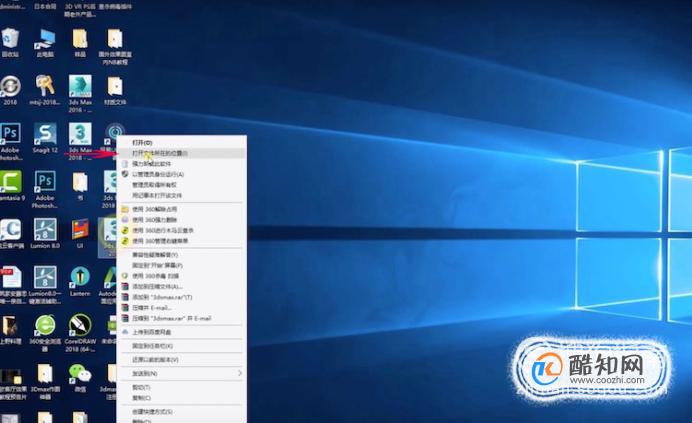Choose 上传到百度网盘 menu entry
Image resolution: width=692 pixels, height=423 pixels.
[181, 332]
